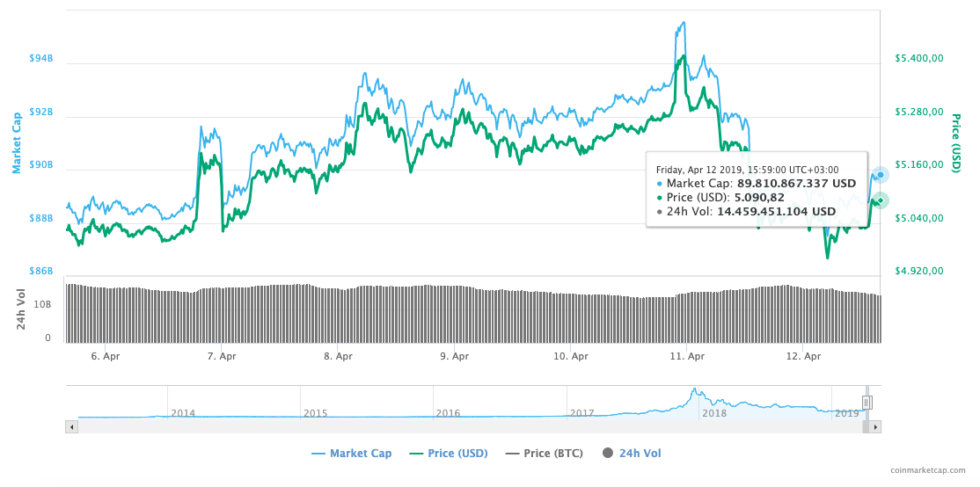This screenshot has width=980, height=487.
Task: Click the Price (USD) axis title
Action: [955, 142]
